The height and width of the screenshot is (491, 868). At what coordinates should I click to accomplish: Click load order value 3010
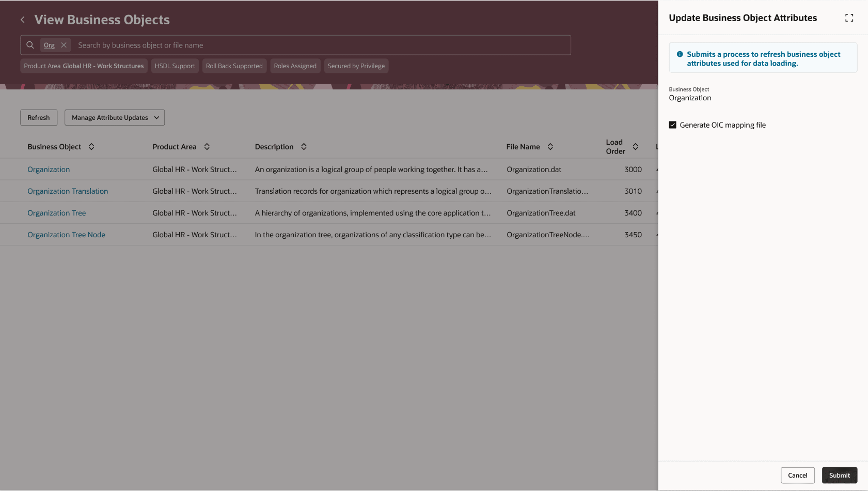click(633, 191)
